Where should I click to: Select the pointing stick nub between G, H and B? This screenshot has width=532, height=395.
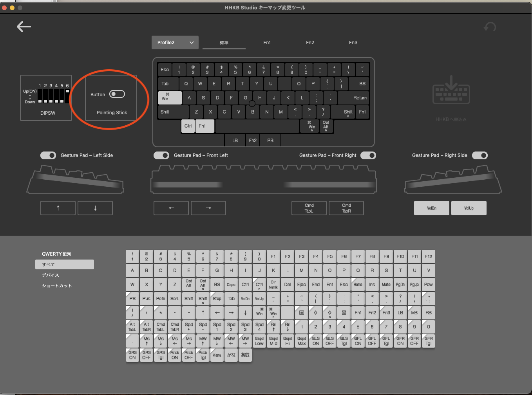pyautogui.click(x=252, y=104)
